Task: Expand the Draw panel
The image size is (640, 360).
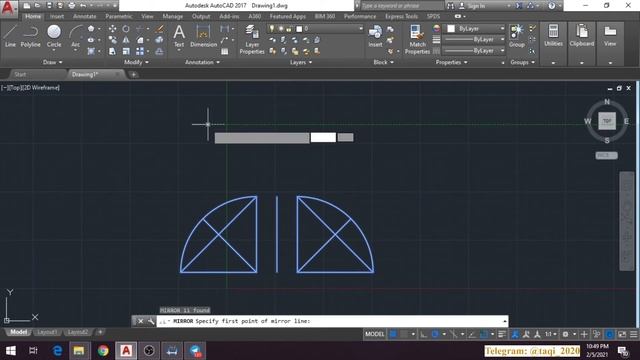Action: (x=52, y=62)
